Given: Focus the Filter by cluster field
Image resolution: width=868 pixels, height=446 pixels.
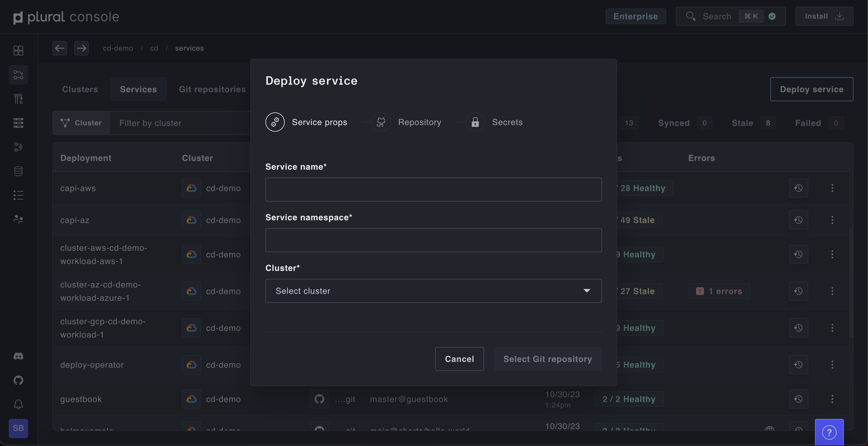Looking at the screenshot, I should point(180,123).
